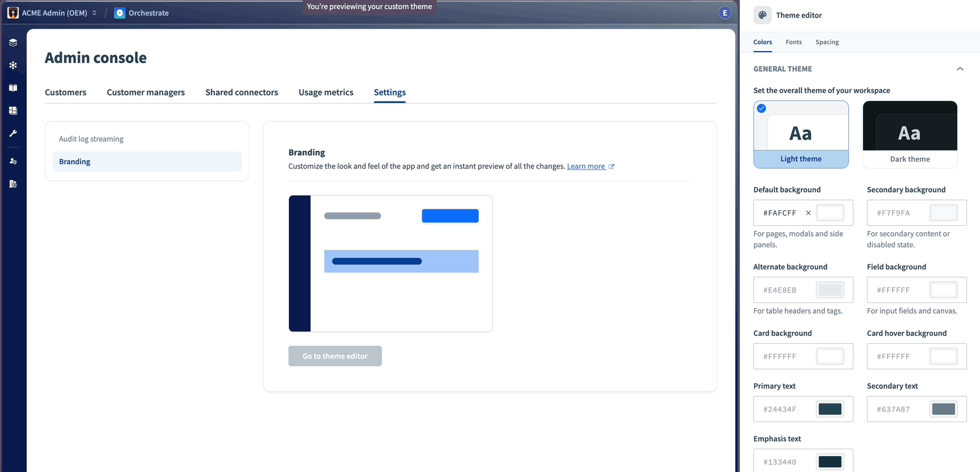Switch to the Spacing tab

point(827,42)
